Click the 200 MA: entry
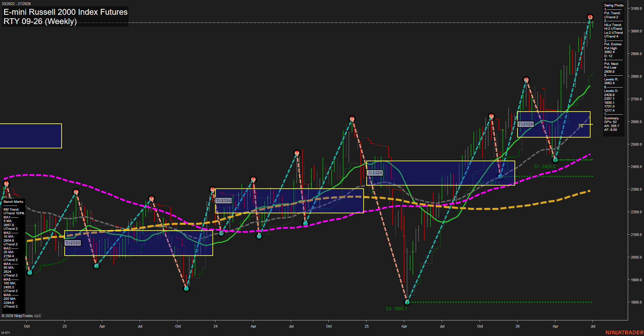The width and height of the screenshot is (644, 336). click(x=9, y=299)
